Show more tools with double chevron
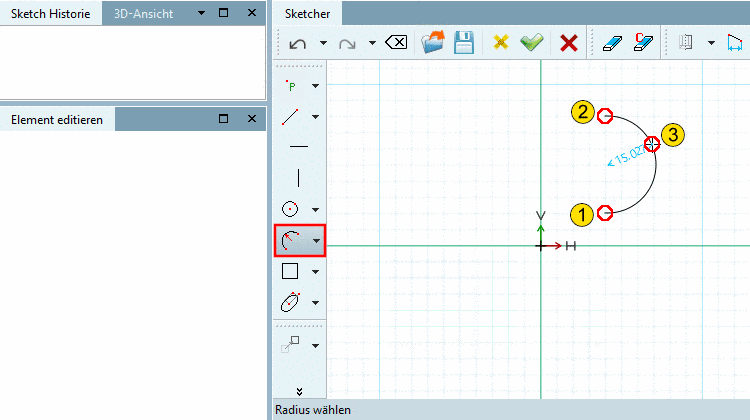Screen dimensions: 750x420 tap(299, 391)
